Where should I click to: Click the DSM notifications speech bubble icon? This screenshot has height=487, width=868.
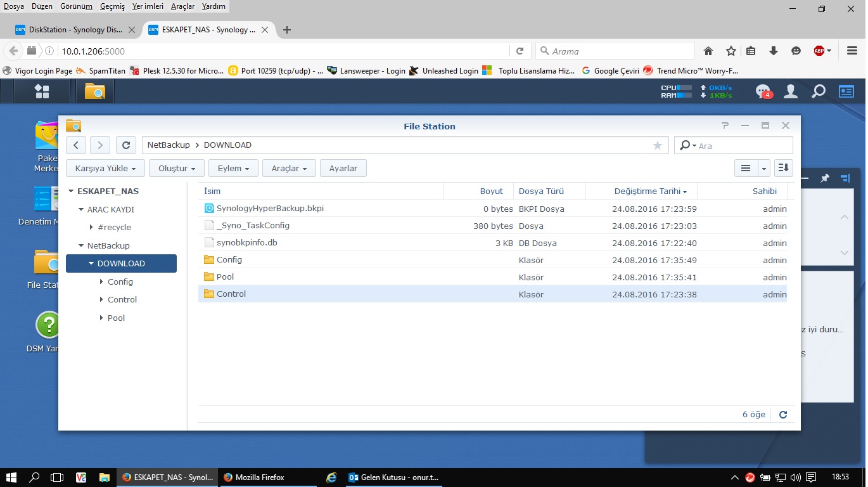coord(763,92)
